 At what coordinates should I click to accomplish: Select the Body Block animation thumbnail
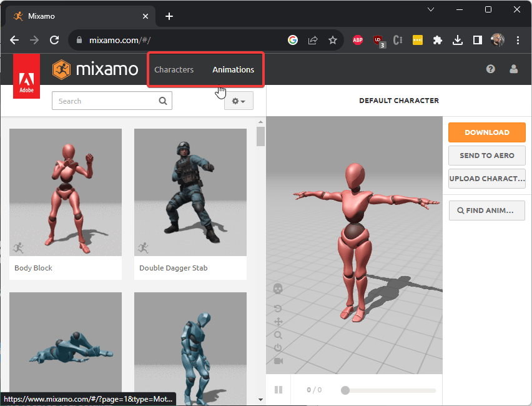(66, 192)
